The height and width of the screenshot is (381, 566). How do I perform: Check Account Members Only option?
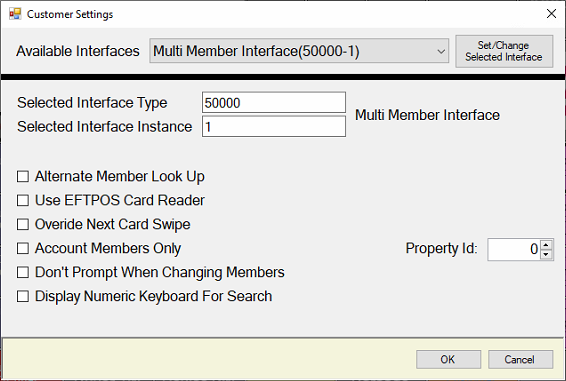tap(23, 248)
